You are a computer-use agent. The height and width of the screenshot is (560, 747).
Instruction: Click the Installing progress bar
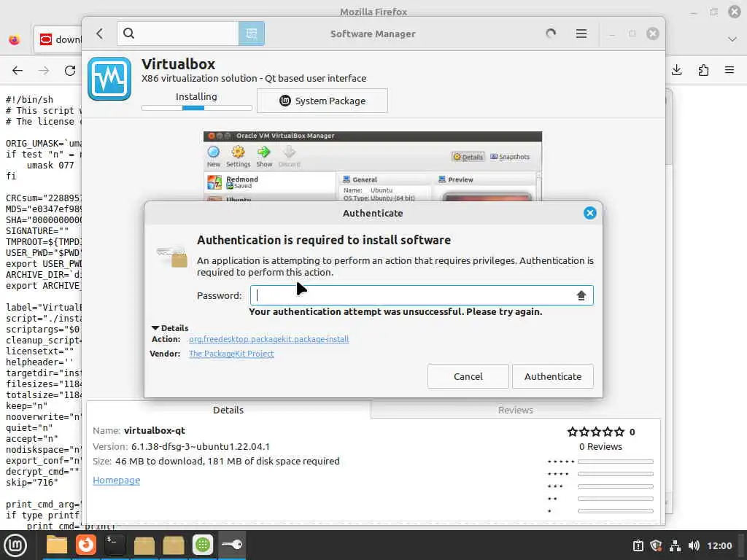[197, 108]
